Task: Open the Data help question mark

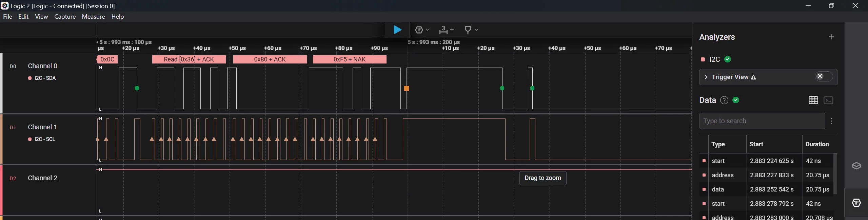Action: point(724,100)
